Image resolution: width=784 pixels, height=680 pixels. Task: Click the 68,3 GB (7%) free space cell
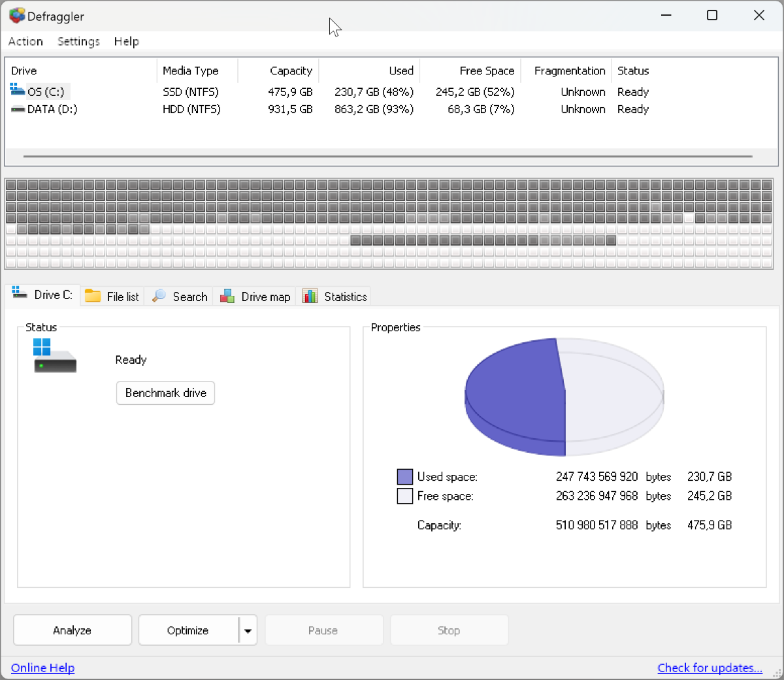(x=481, y=109)
